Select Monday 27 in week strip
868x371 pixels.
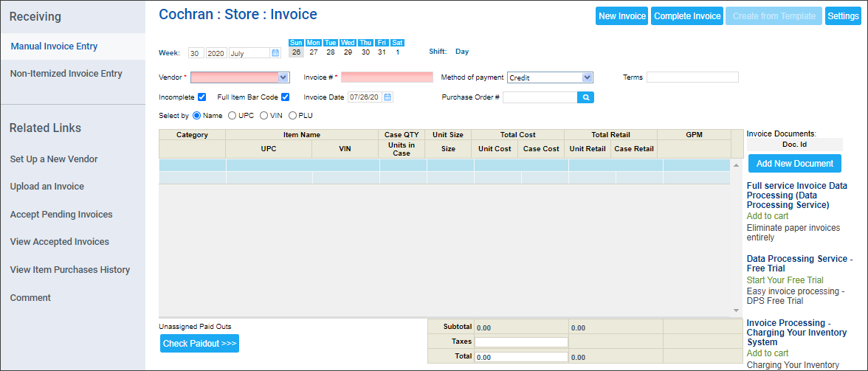click(x=313, y=52)
